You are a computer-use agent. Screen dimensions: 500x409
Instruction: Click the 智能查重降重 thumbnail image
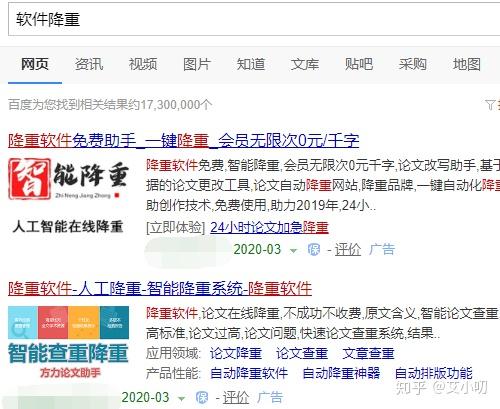68,343
